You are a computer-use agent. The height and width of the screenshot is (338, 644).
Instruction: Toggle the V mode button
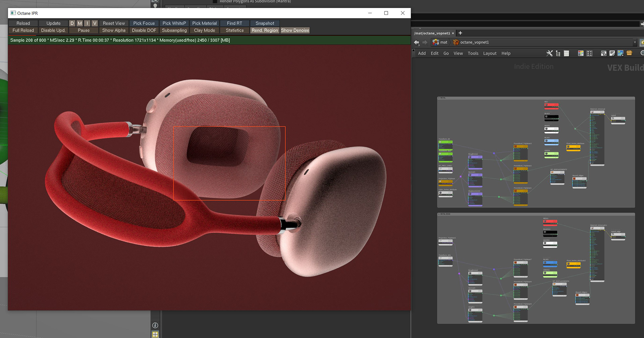pyautogui.click(x=95, y=23)
